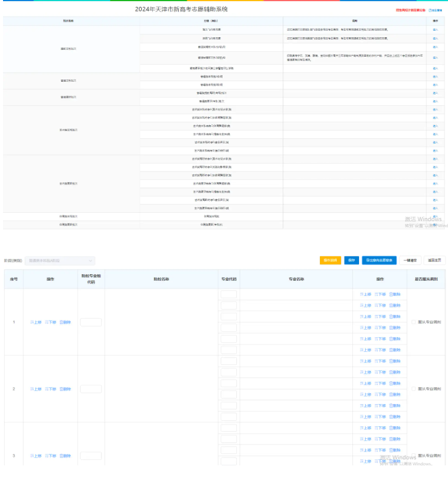
Task: Check 服从专业调剂 for row 1
Action: pyautogui.click(x=414, y=322)
